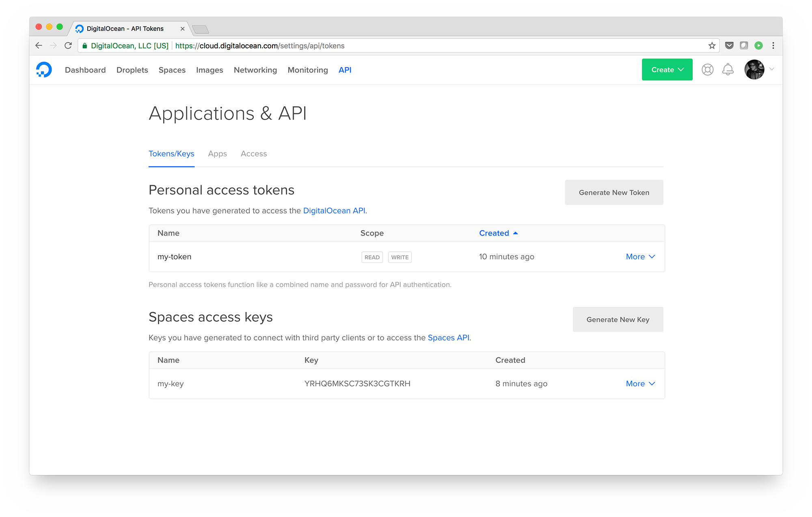Expand More menu for my-token
812x517 pixels.
coord(640,256)
